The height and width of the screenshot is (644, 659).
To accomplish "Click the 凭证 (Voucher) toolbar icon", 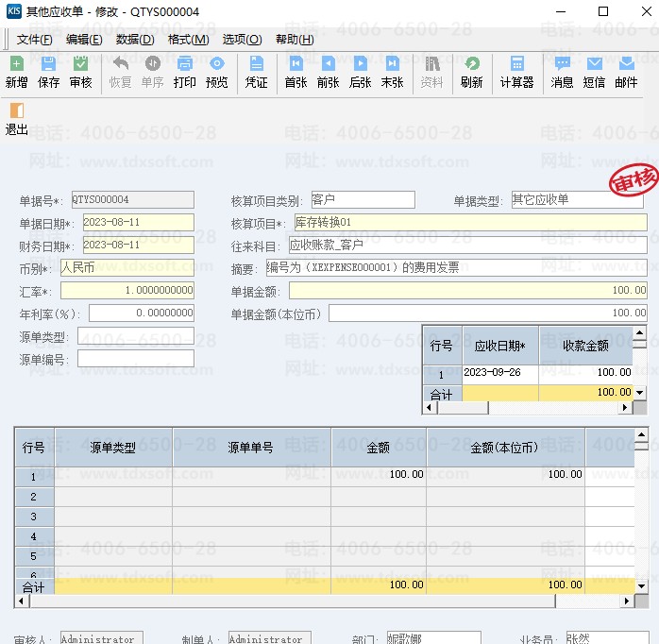I will coord(257,72).
